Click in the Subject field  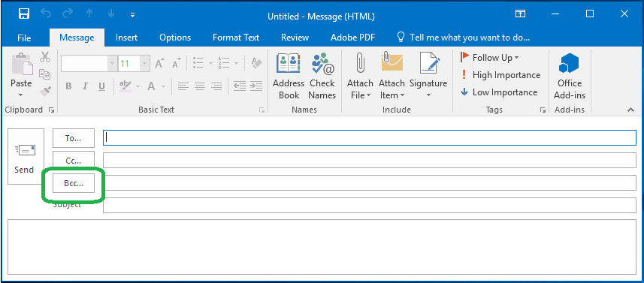[370, 206]
